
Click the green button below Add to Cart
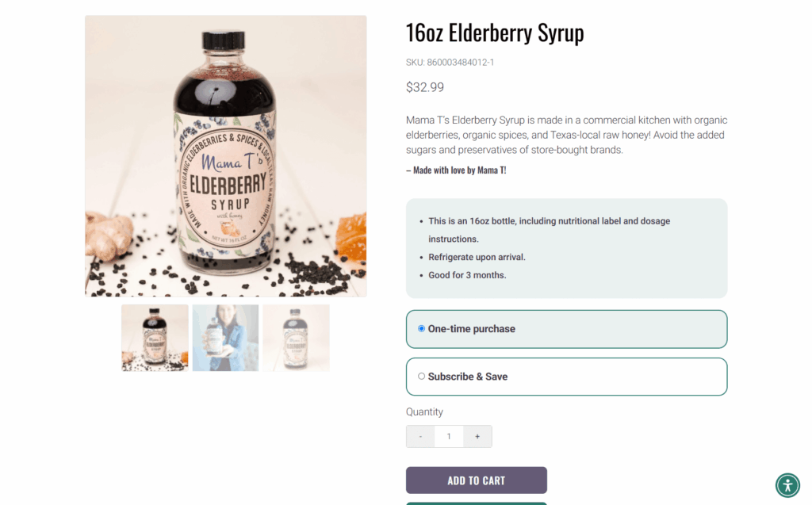pos(476,503)
